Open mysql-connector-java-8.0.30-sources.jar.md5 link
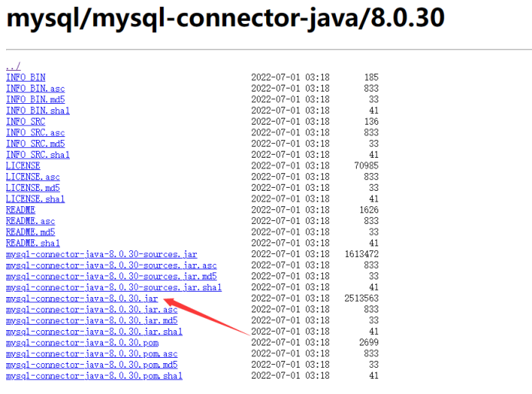The height and width of the screenshot is (394, 532). 111,276
